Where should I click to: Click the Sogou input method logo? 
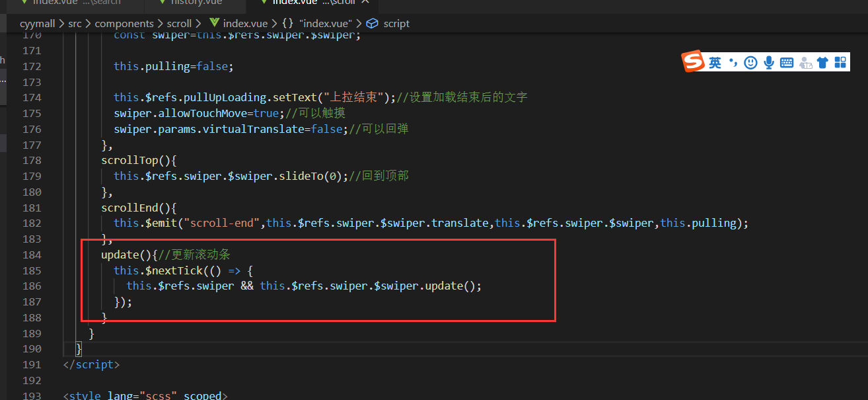[694, 62]
